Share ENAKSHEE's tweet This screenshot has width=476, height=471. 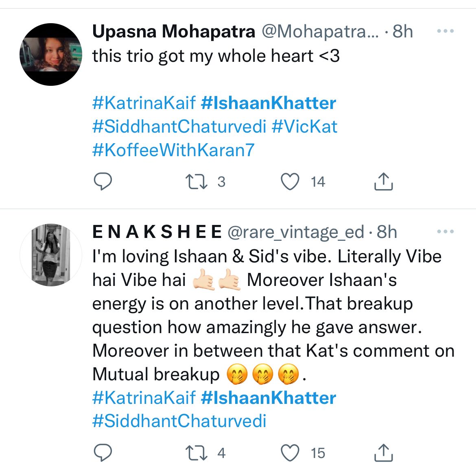click(x=383, y=453)
